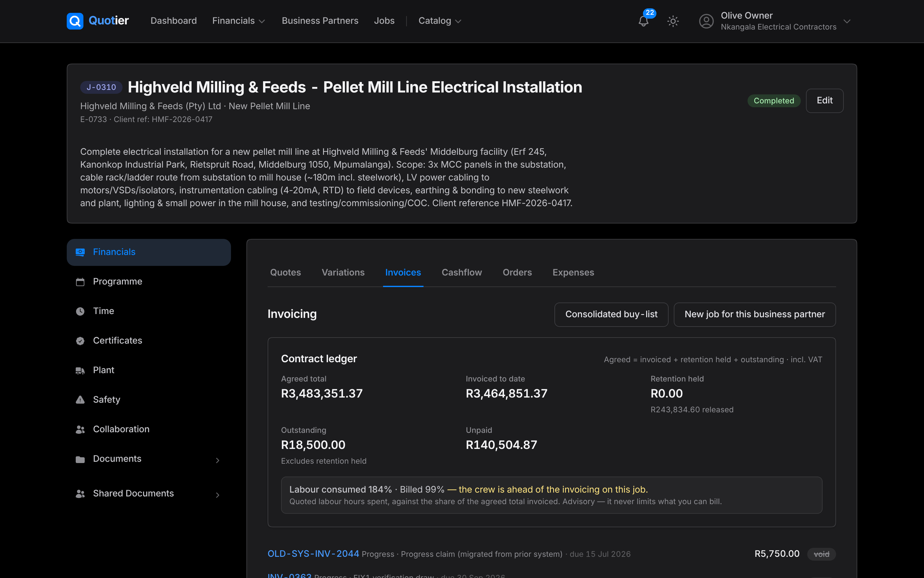Click the void status badge

pyautogui.click(x=821, y=554)
